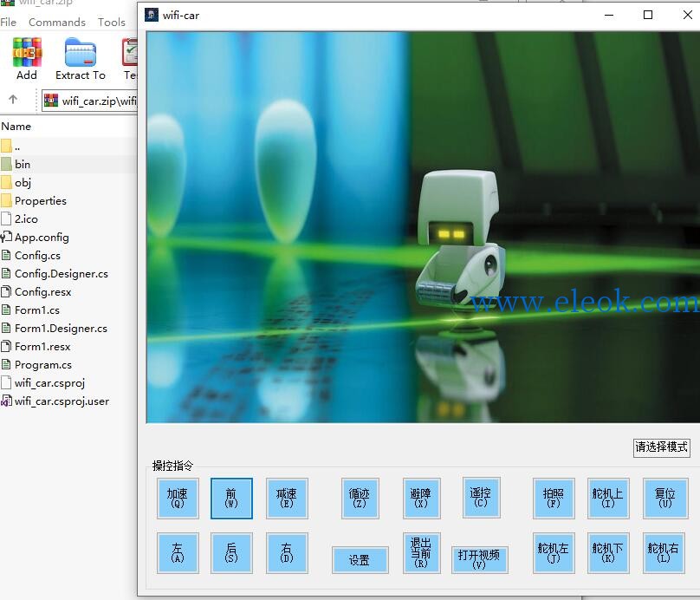Open the File menu in WinRAR
The image size is (700, 600).
point(8,22)
